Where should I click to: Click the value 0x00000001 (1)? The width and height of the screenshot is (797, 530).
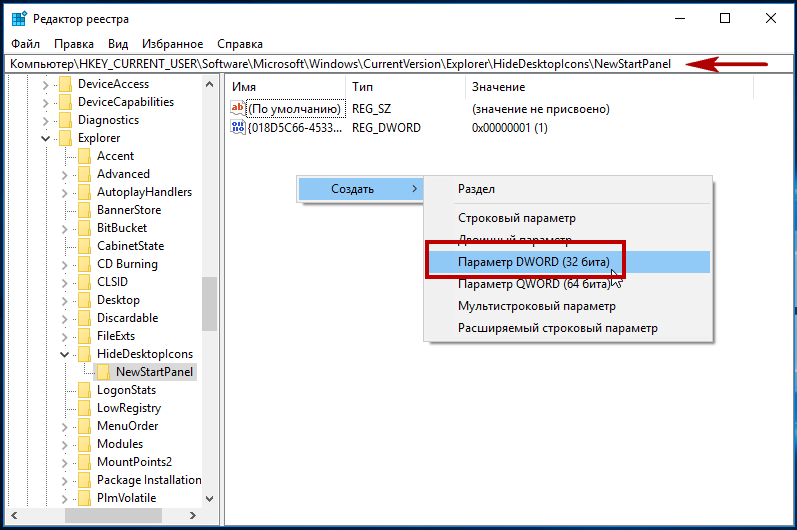[510, 128]
